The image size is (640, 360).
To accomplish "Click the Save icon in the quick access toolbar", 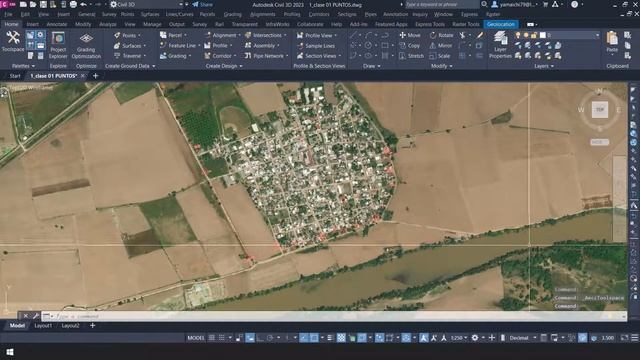I will (43, 4).
